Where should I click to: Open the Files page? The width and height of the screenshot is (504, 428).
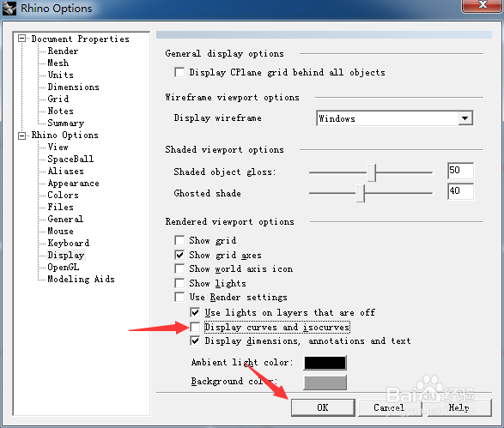click(61, 207)
